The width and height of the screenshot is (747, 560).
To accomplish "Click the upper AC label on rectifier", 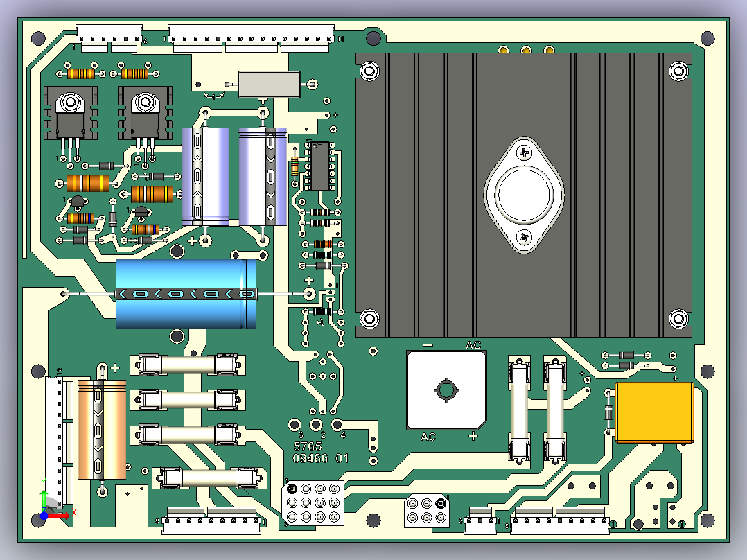I will pyautogui.click(x=473, y=345).
